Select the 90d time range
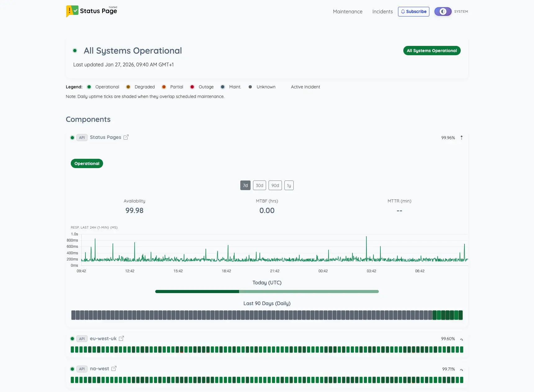 click(x=275, y=185)
